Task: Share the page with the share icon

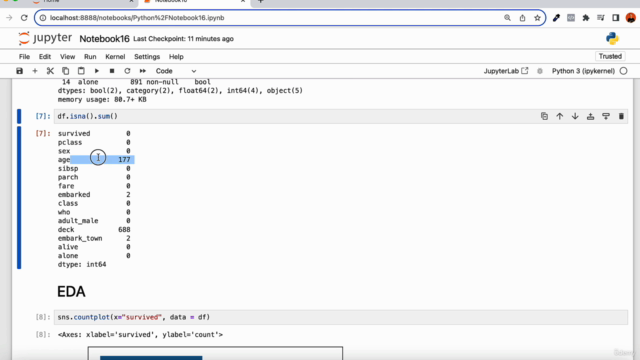Action: (522, 18)
